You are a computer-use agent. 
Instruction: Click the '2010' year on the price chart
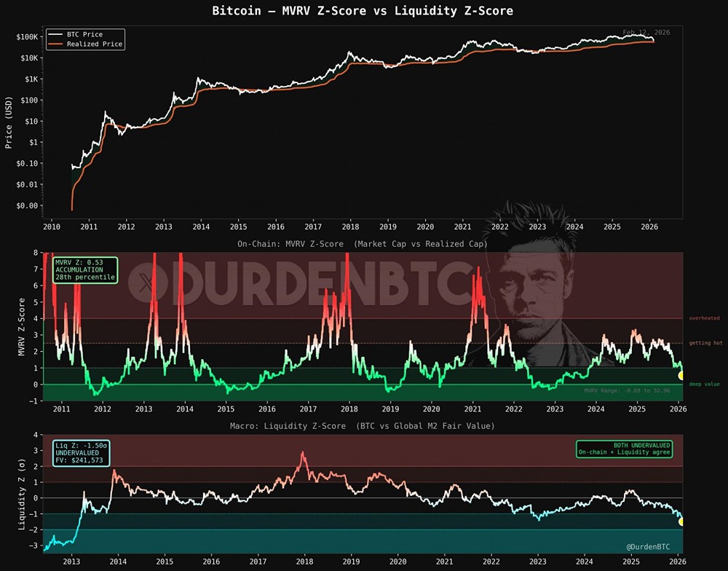click(x=52, y=227)
